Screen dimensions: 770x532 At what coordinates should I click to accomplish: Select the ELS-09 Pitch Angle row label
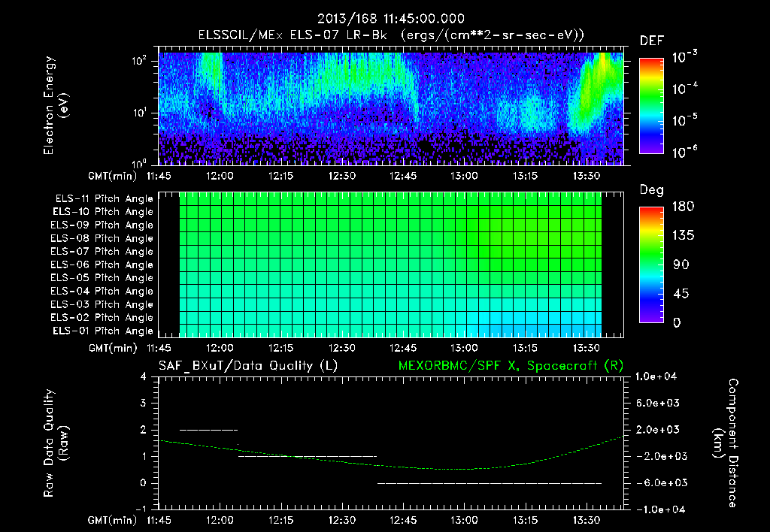coord(102,225)
